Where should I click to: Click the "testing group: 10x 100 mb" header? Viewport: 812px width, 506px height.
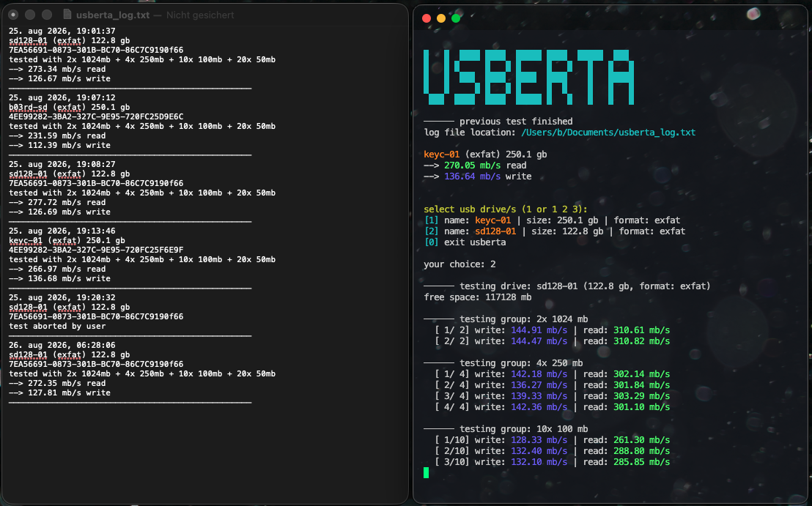[506, 429]
